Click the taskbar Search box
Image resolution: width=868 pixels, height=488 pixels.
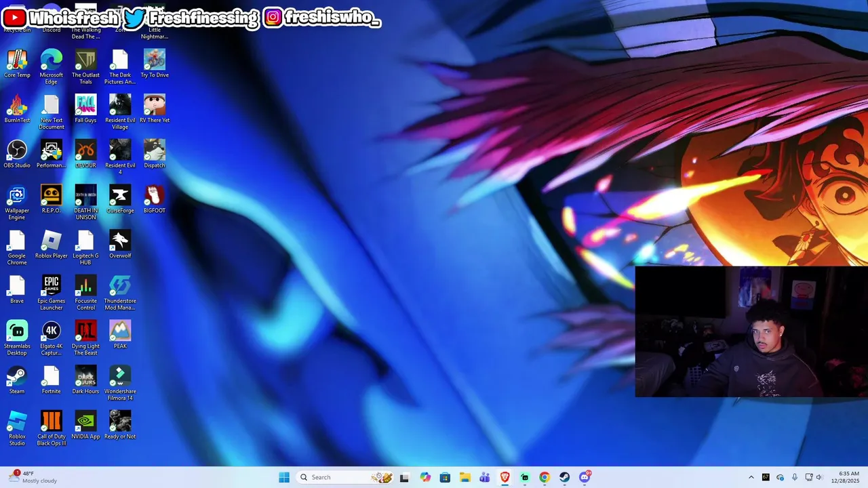tap(347, 477)
